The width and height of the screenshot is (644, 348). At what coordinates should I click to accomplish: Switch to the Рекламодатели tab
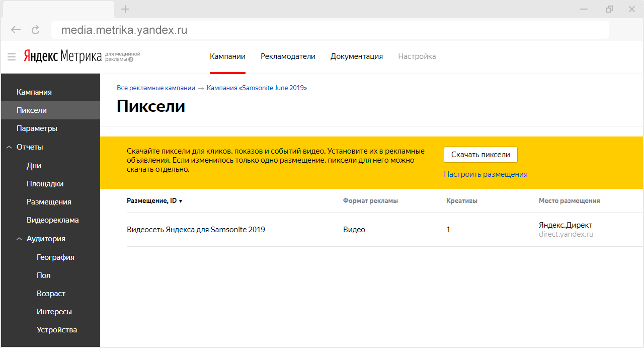coord(288,56)
